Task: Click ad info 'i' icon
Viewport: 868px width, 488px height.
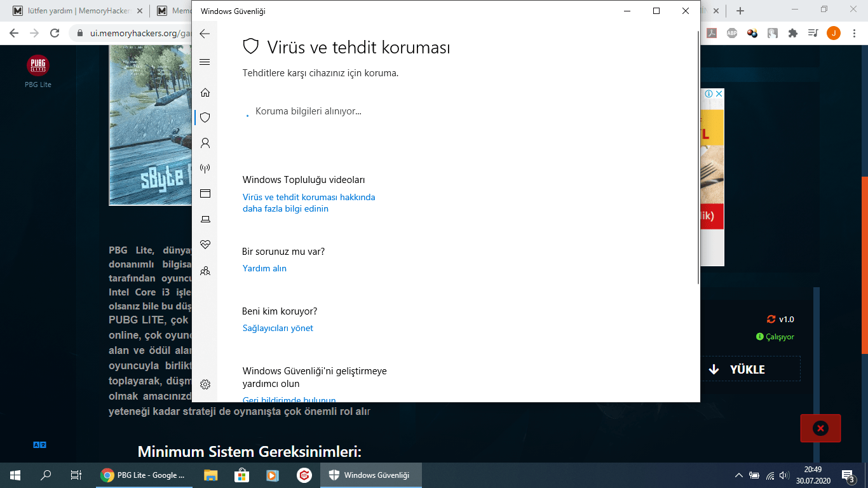Action: (x=709, y=93)
